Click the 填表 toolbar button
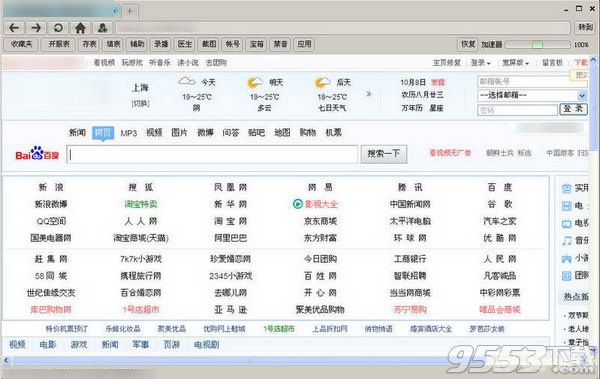600x379 pixels. 113,44
